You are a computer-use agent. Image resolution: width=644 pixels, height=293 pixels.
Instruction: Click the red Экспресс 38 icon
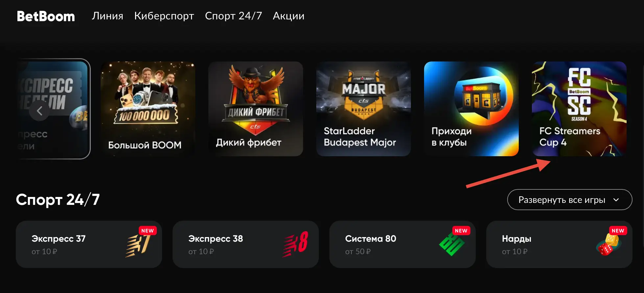pyautogui.click(x=295, y=244)
